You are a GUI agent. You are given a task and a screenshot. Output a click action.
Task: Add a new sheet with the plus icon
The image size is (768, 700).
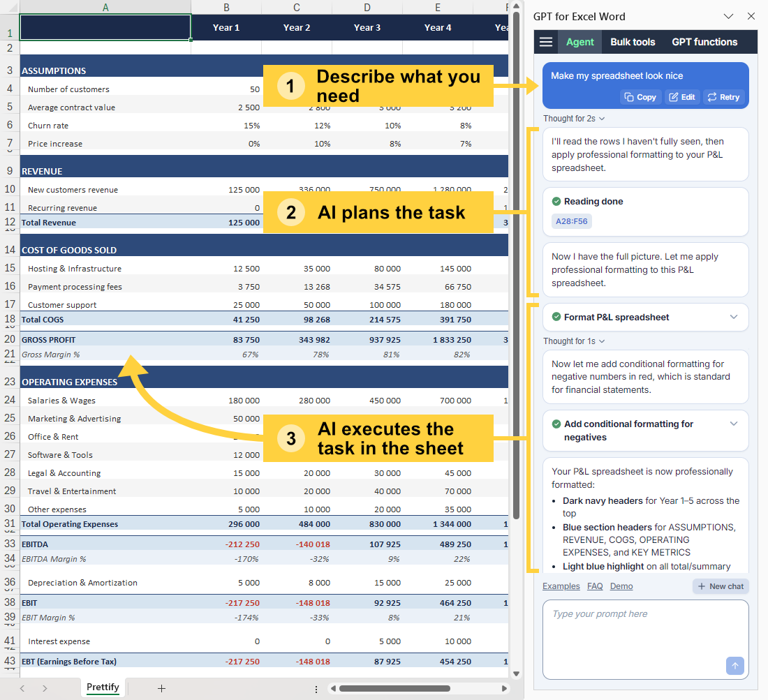click(x=161, y=688)
